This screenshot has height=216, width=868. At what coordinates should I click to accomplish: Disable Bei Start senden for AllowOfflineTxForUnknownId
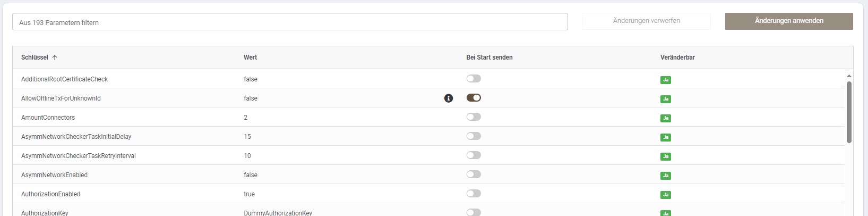click(474, 98)
